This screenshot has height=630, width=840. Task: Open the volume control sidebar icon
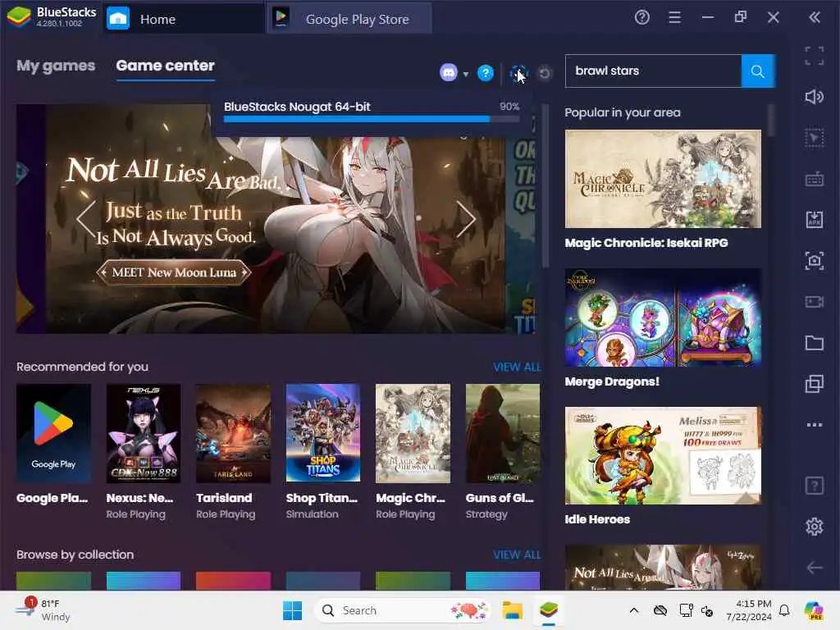pyautogui.click(x=815, y=97)
